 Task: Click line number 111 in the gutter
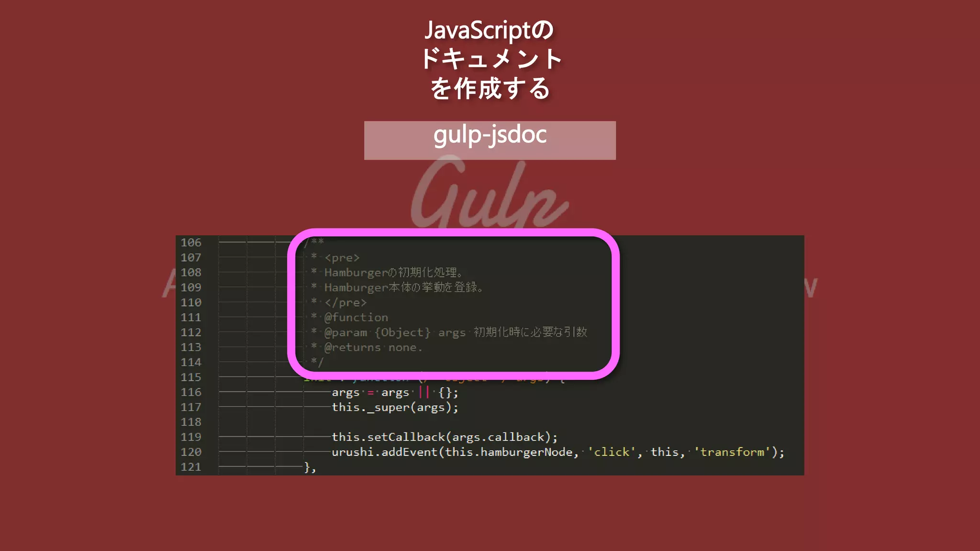pos(191,317)
